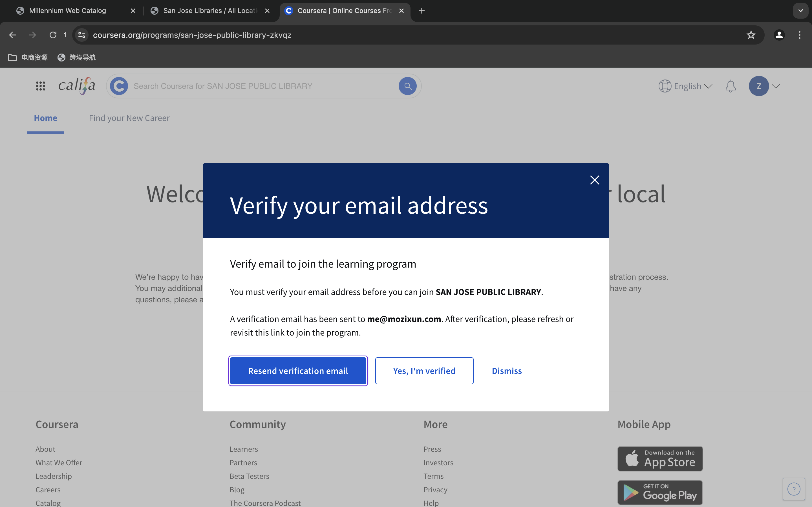Click Yes, I'm verified button
Image resolution: width=812 pixels, height=507 pixels.
[x=424, y=371]
